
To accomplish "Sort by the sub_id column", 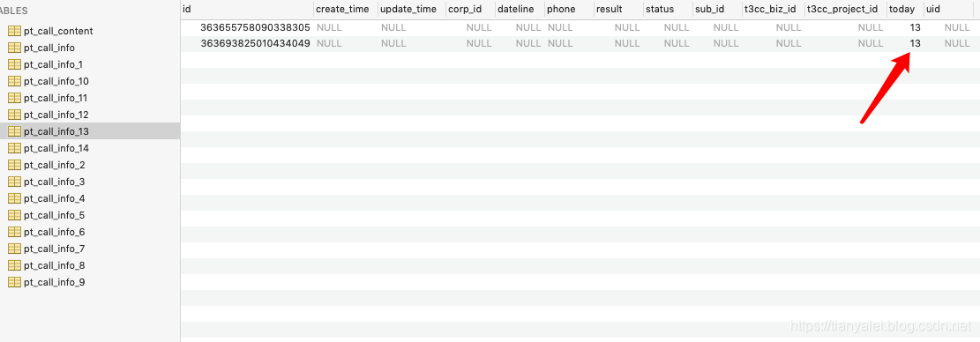I will pos(717,9).
